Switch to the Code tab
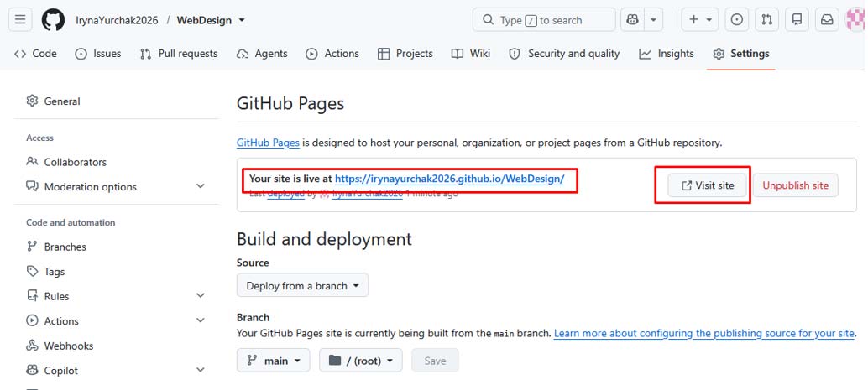The image size is (868, 390). 35,54
